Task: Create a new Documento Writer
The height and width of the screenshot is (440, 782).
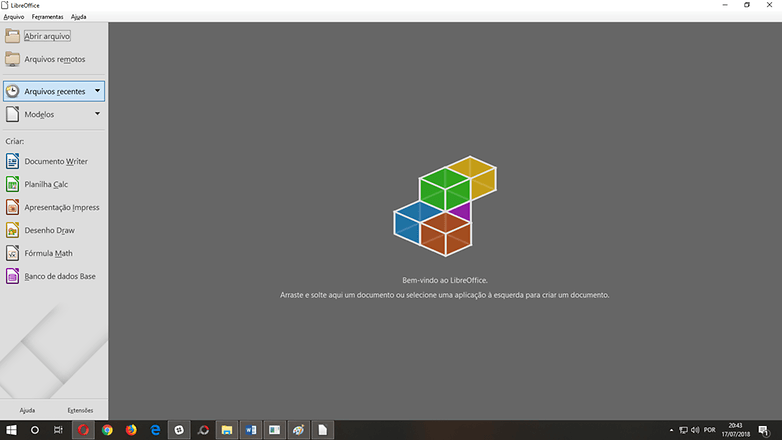Action: [x=46, y=161]
